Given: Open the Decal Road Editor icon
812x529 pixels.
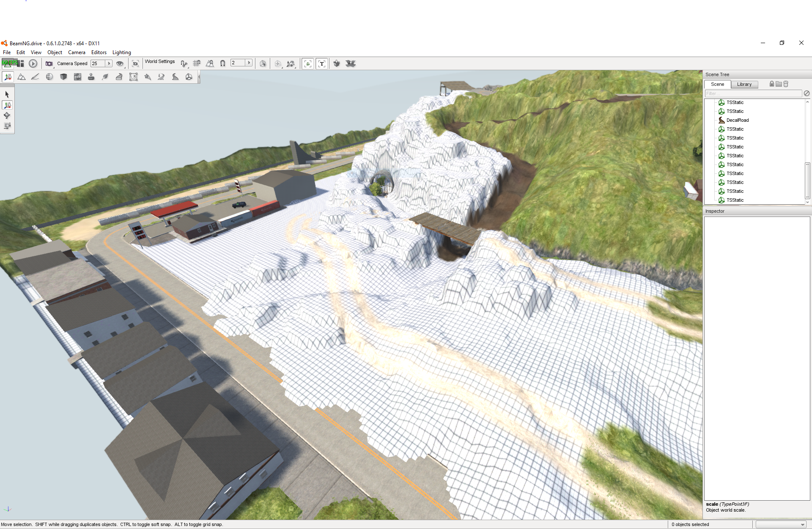Looking at the screenshot, I should (175, 77).
